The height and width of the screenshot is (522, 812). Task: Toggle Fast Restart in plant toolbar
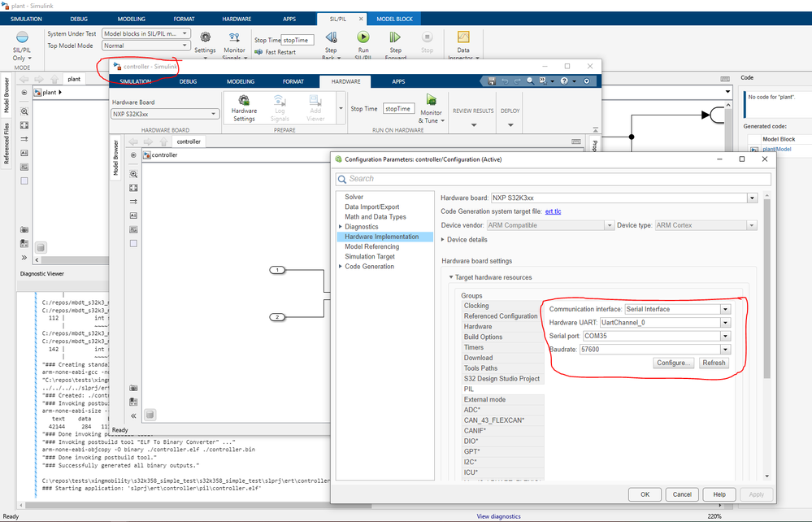(x=275, y=52)
